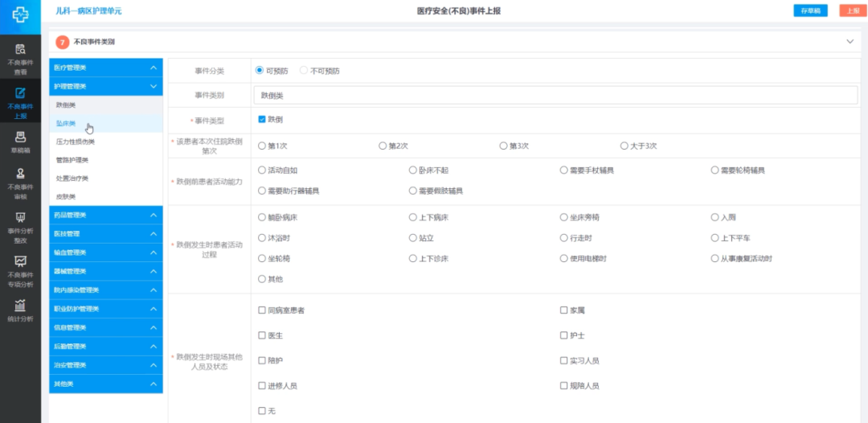Select 第3次 fall count
The image size is (868, 423).
[503, 146]
